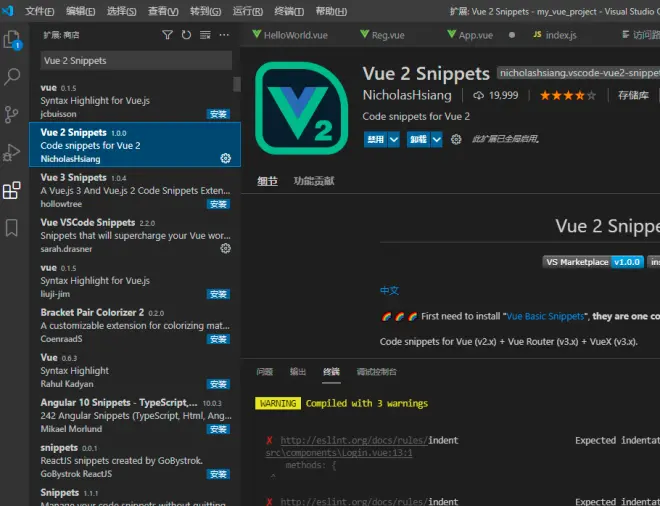Open the Go (转到) menu
Viewport: 660px width, 506px height.
click(205, 11)
